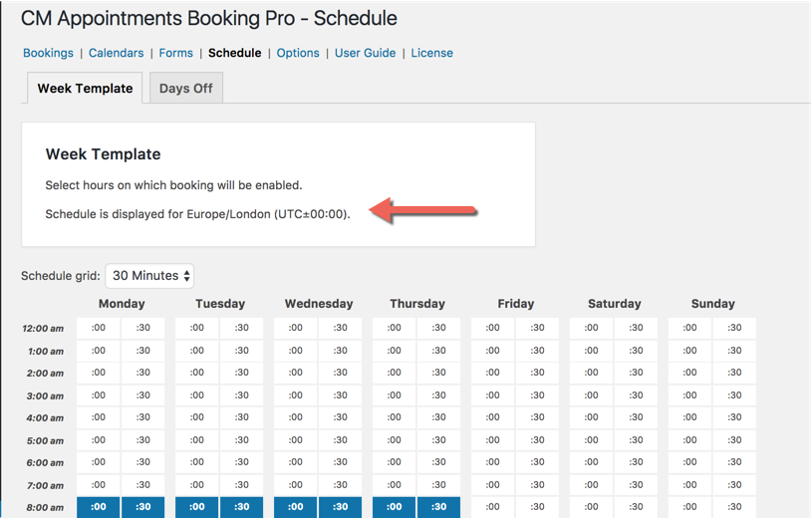812x518 pixels.
Task: Disable Tuesday 8:00 am :30 slot
Action: click(242, 507)
